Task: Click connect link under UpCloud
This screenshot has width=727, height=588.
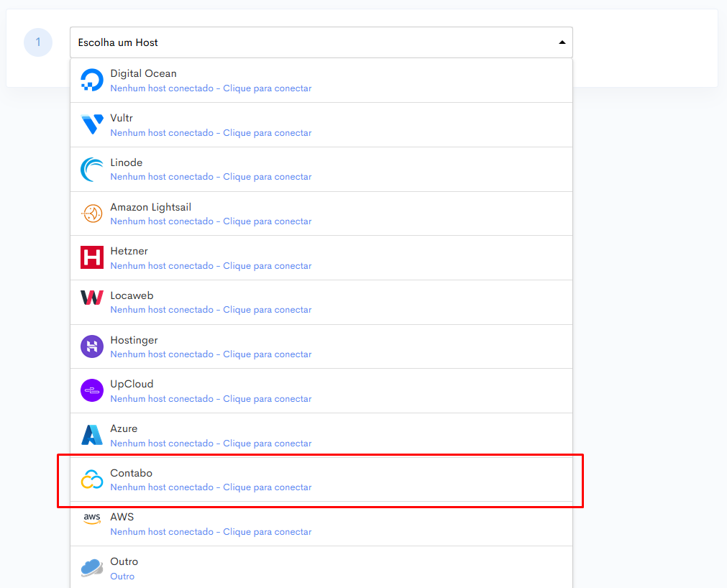Action: point(211,398)
